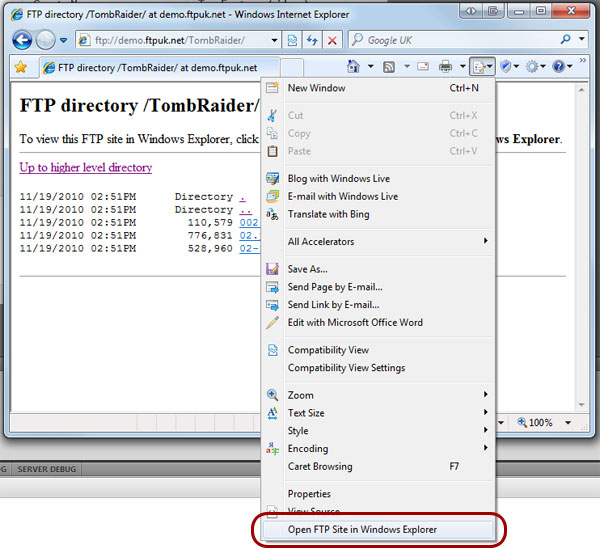Click the red Stop button
This screenshot has width=600, height=549.
point(332,40)
